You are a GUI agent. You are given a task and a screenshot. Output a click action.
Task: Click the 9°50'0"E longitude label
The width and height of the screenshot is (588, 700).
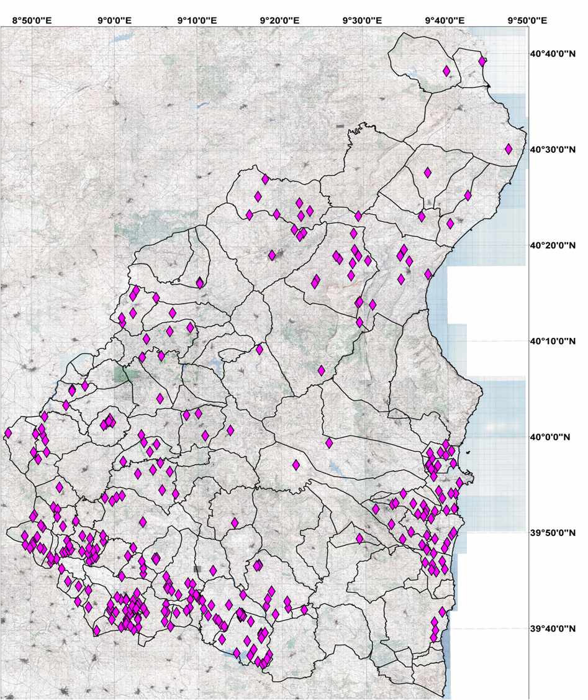[527, 20]
